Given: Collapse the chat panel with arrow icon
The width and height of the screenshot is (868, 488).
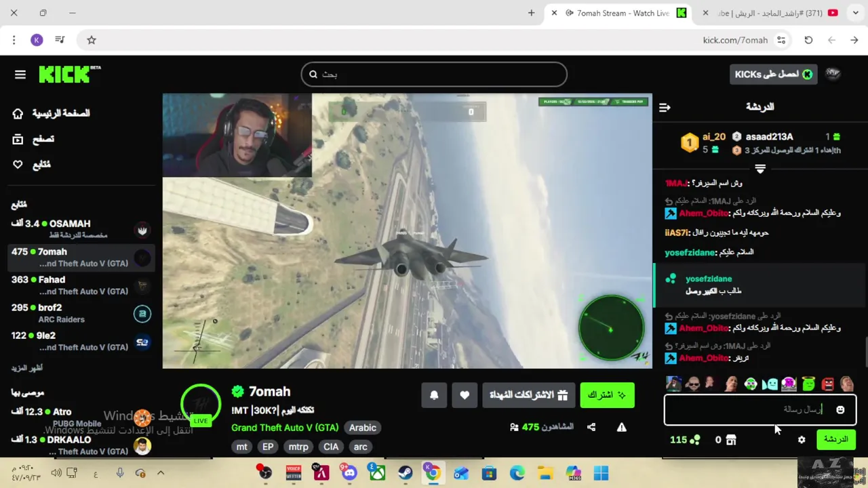Looking at the screenshot, I should 665,107.
